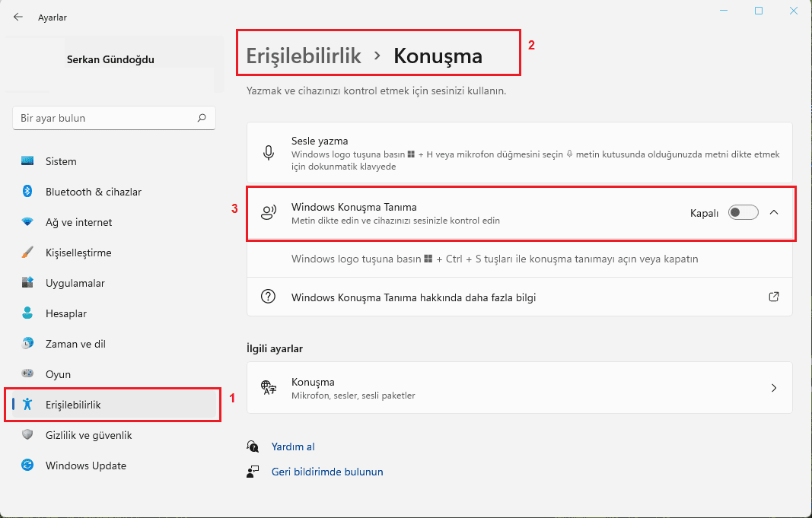Click the Serkan Gündoğdu account name

[110, 59]
